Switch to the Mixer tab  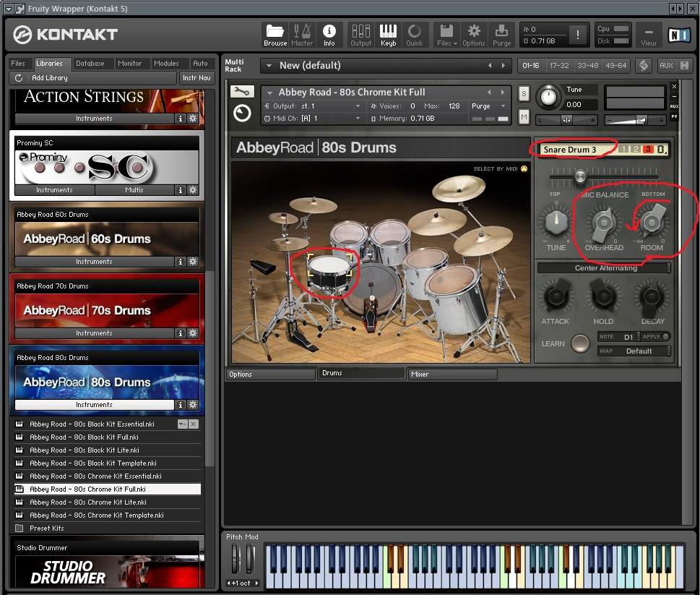(x=451, y=374)
